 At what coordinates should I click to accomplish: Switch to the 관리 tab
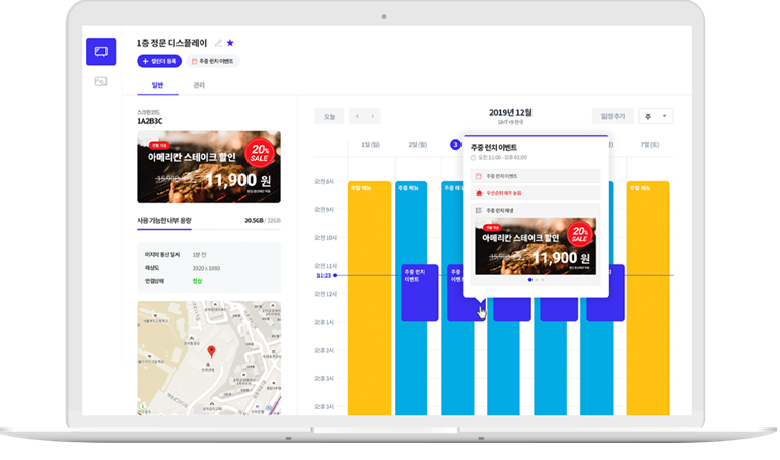[199, 85]
